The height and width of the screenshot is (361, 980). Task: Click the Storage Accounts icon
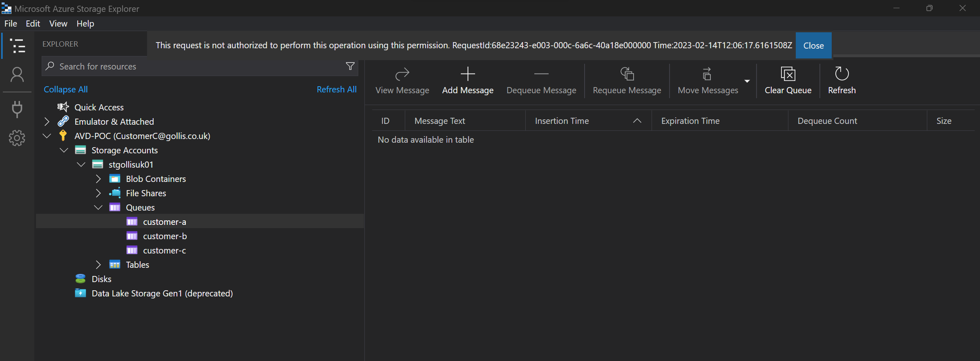click(x=80, y=150)
